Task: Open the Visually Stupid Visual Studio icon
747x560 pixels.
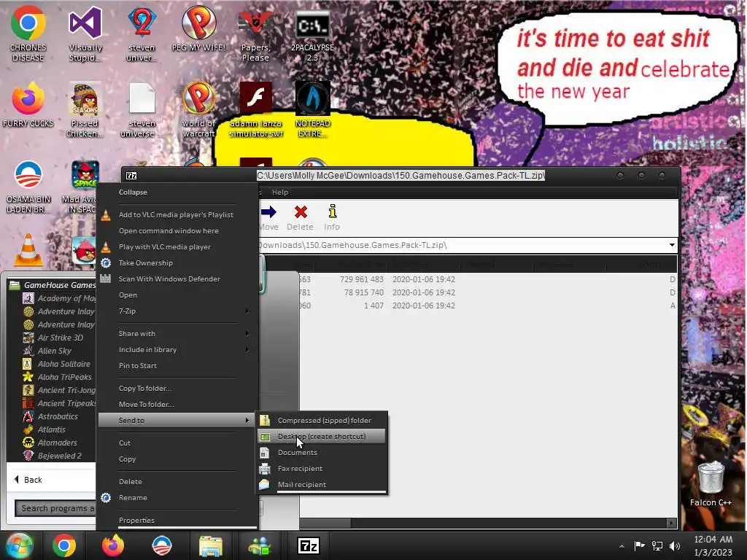Action: pyautogui.click(x=85, y=34)
